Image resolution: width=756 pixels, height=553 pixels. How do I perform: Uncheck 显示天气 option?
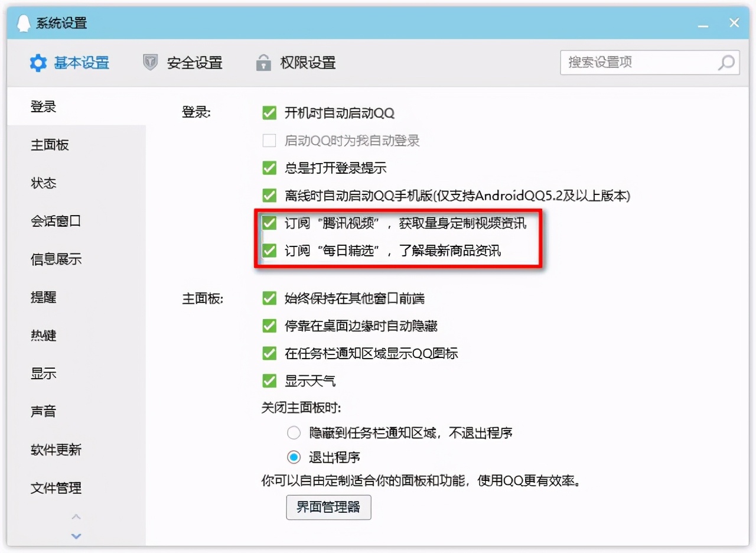pos(269,380)
